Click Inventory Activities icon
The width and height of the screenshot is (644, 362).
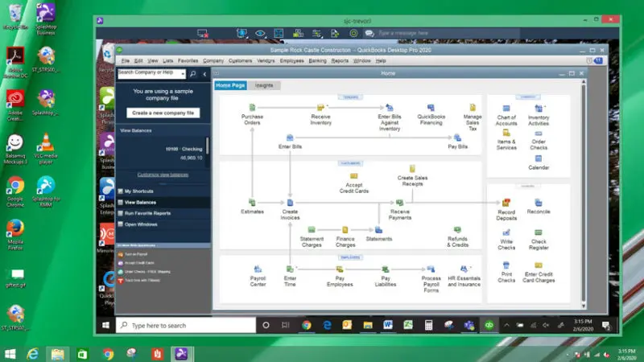[539, 109]
